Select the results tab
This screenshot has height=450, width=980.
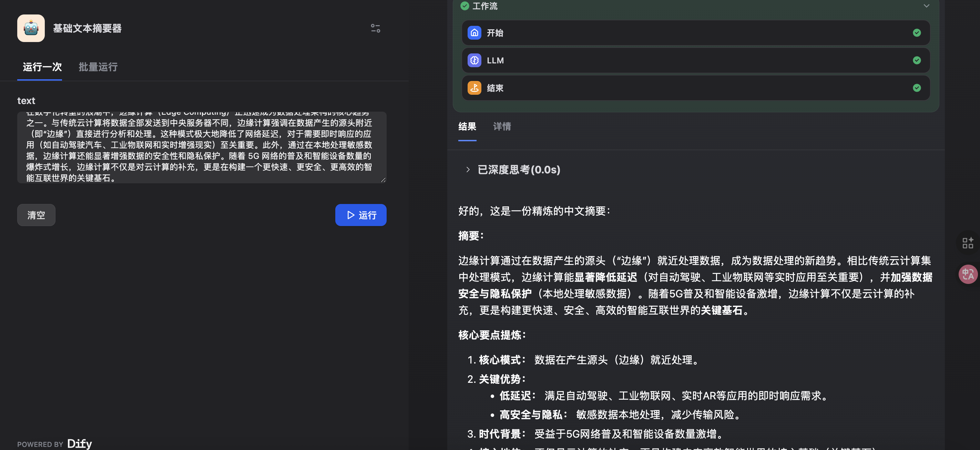coord(467,126)
